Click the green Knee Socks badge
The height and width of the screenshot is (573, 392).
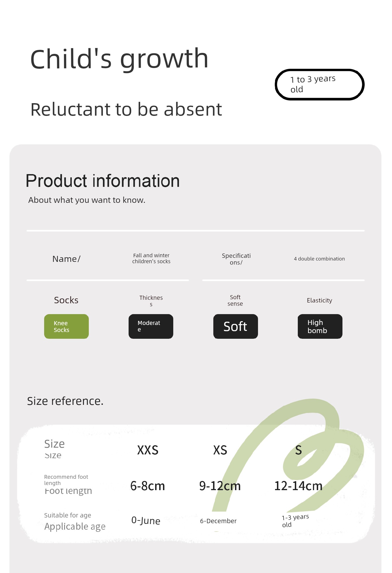coord(66,326)
